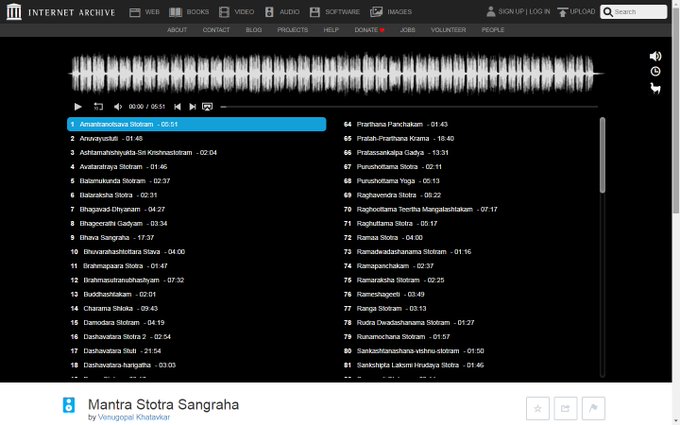680x425 pixels.
Task: Skip to previous track
Action: pyautogui.click(x=177, y=107)
